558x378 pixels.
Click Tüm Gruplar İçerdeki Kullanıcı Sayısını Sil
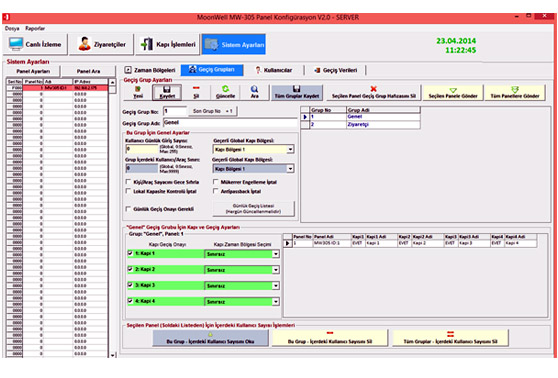pos(450,338)
